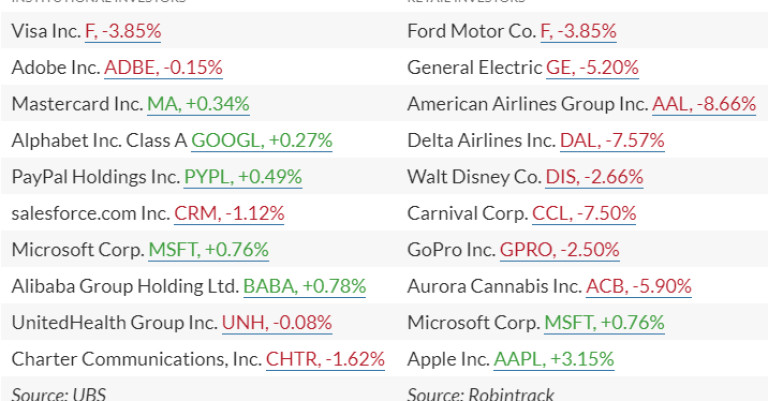Screen dimensions: 768x401
Task: Open the GOOGL ticker link
Action: pyautogui.click(x=262, y=141)
